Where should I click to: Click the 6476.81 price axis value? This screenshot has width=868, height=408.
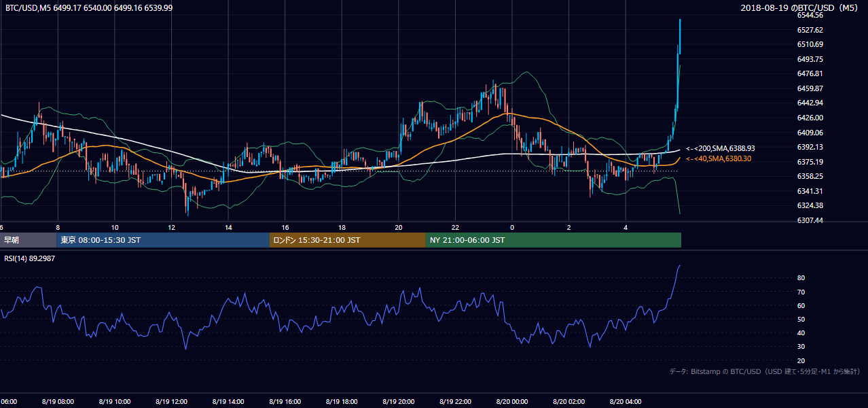[x=810, y=73]
